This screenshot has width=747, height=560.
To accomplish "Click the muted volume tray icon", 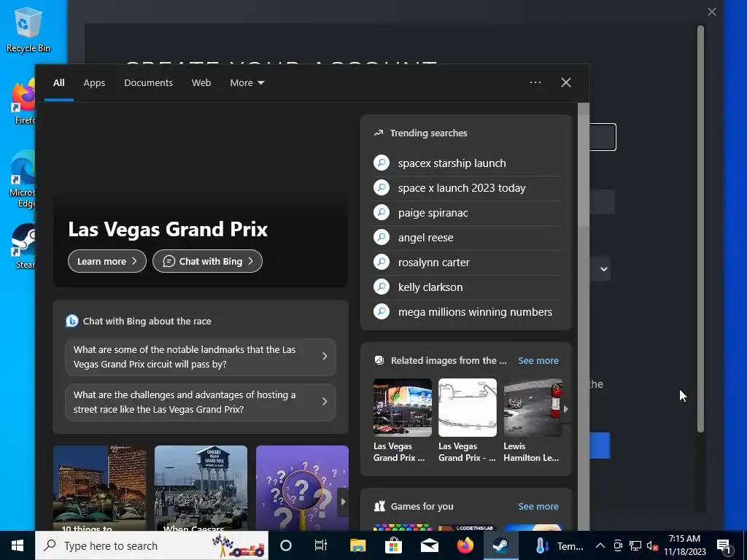I will 652,545.
